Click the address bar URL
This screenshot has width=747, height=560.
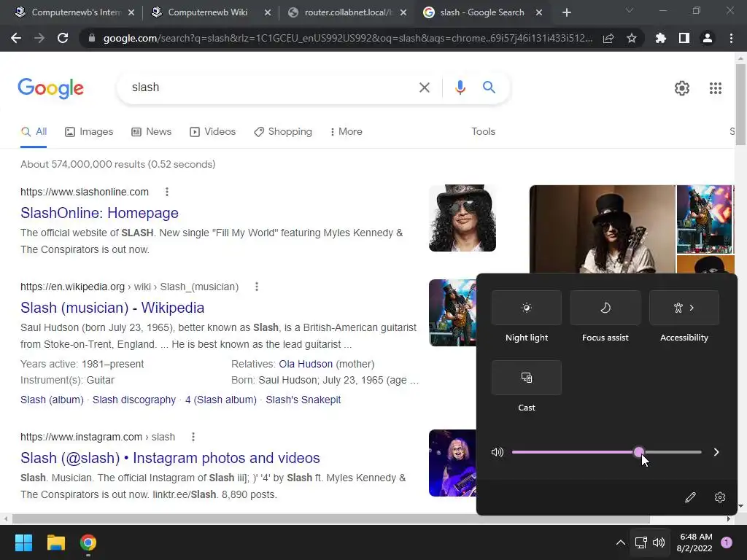347,38
